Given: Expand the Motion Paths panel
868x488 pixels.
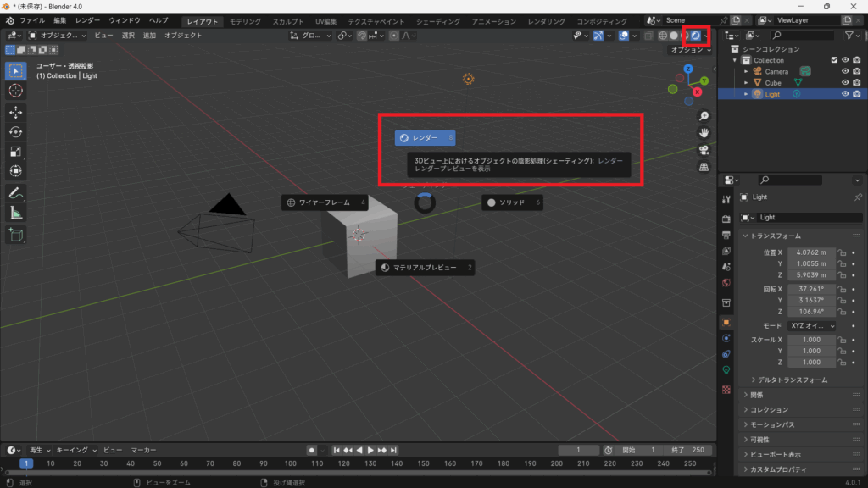Looking at the screenshot, I should 771,425.
